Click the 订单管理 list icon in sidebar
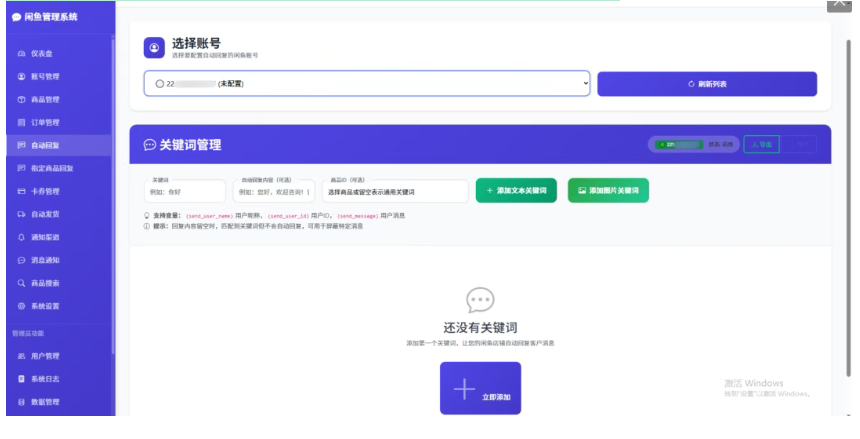This screenshot has width=860, height=439. (21, 123)
